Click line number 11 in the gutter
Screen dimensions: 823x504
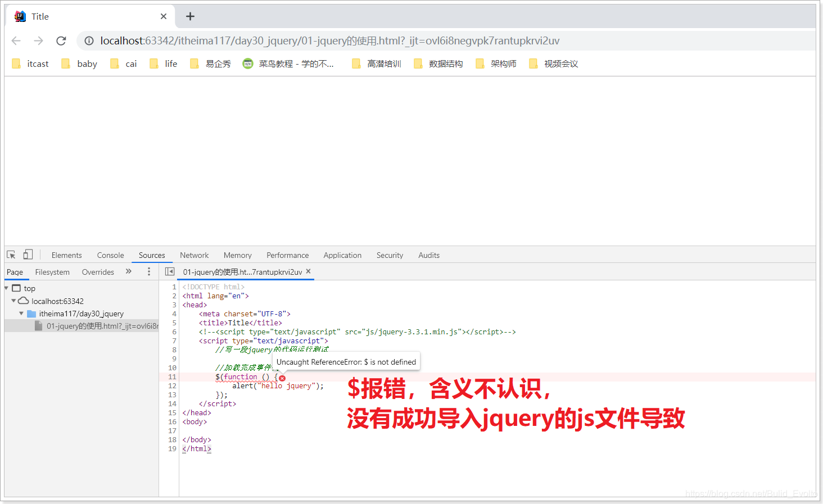(x=172, y=377)
